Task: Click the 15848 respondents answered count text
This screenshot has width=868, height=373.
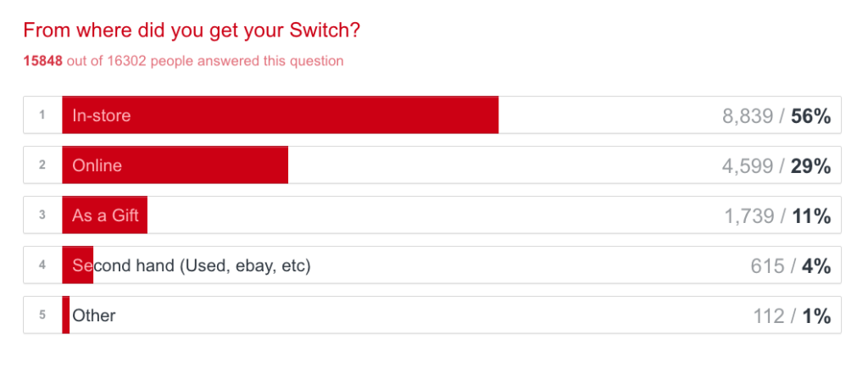Action: pos(183,61)
